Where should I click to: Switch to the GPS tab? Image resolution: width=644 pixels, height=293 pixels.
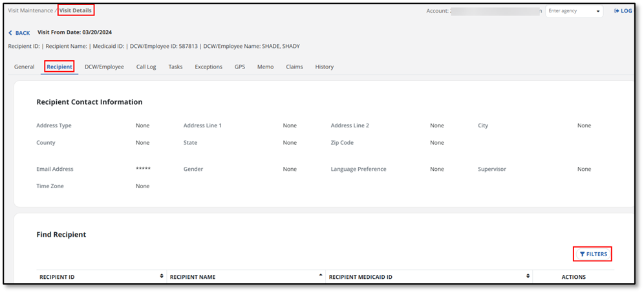239,67
